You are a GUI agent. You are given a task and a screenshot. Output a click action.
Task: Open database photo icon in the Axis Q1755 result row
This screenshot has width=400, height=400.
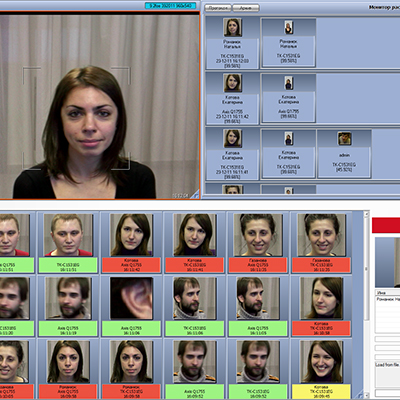(288, 83)
